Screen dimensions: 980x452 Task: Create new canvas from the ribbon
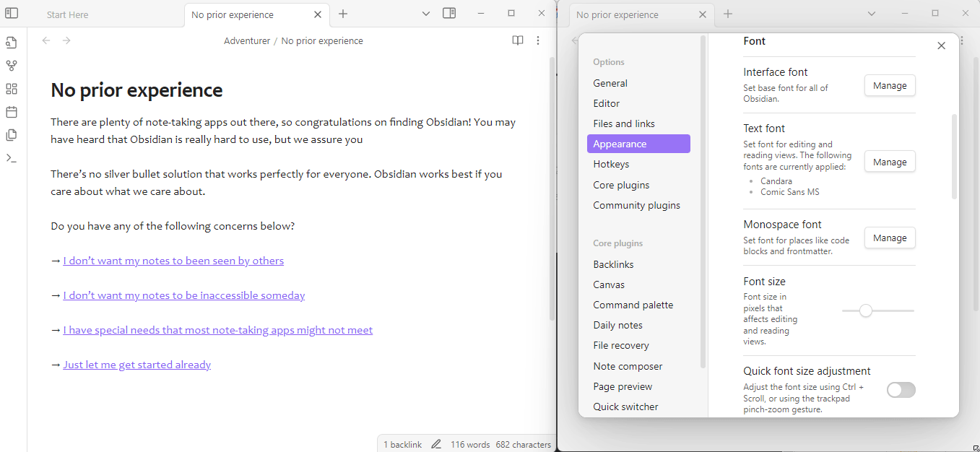click(12, 89)
